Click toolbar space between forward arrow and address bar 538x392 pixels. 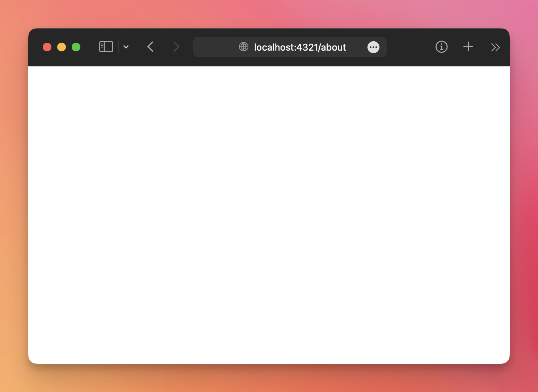pyautogui.click(x=187, y=47)
